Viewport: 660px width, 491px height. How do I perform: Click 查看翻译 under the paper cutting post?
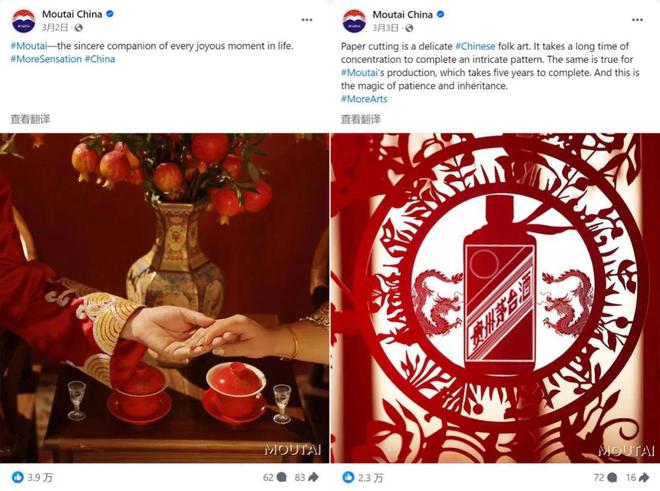360,119
